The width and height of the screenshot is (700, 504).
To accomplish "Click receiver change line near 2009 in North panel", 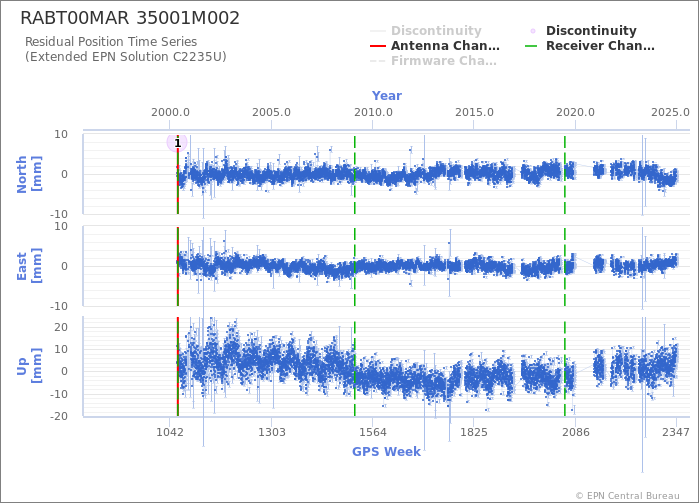I will [355, 174].
